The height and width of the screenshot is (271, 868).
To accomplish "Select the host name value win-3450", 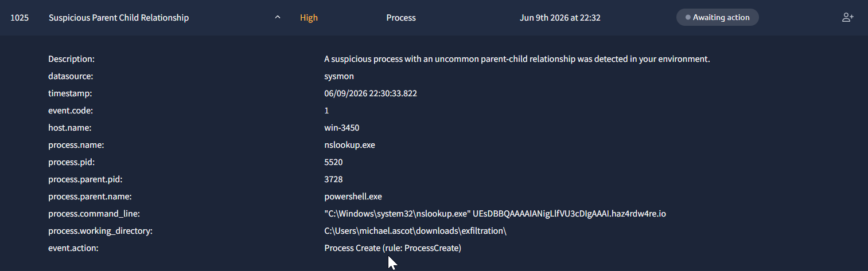I will click(342, 128).
